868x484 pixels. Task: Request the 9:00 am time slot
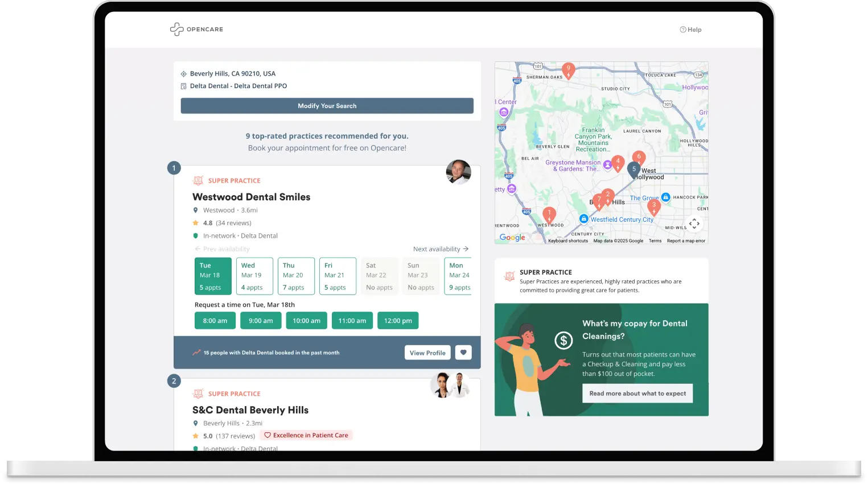261,321
